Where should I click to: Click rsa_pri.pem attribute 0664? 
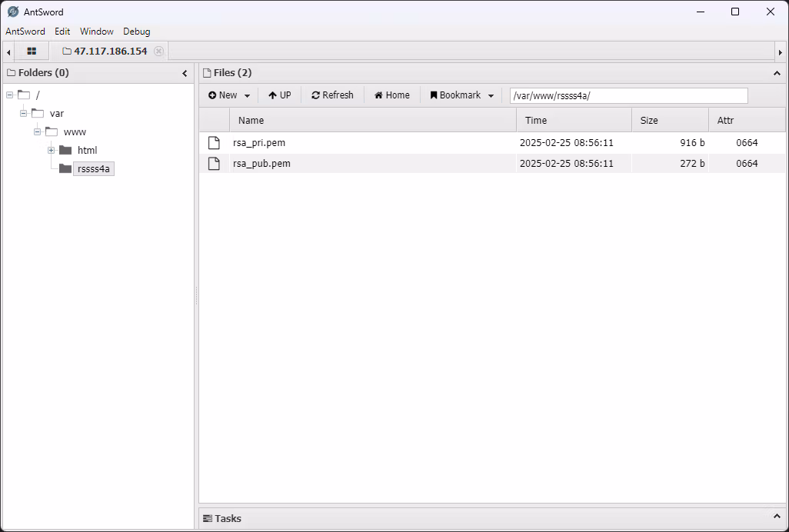747,143
